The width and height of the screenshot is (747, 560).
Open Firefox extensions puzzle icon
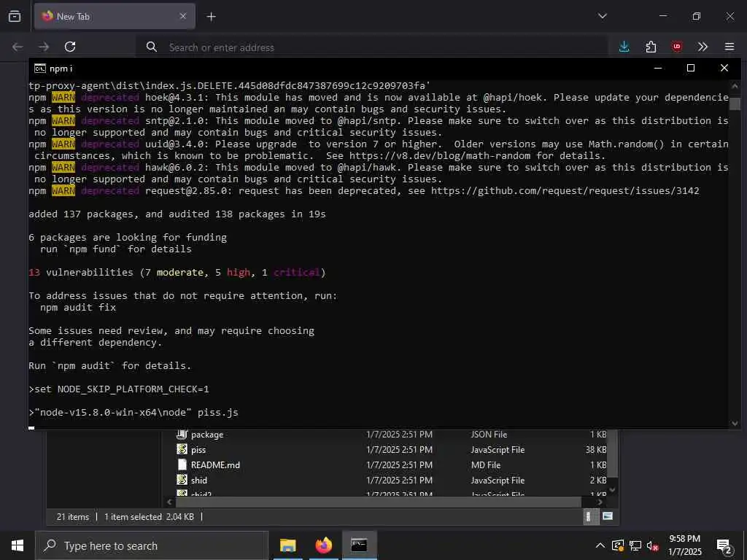pos(651,47)
